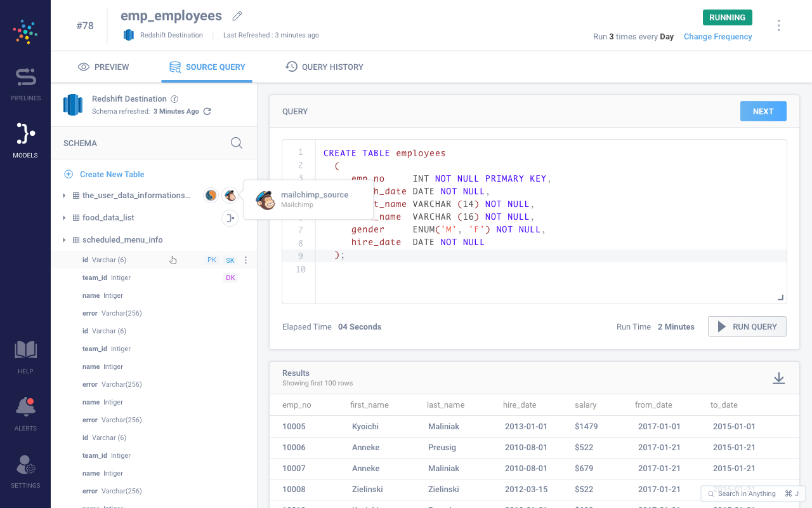Click the CREATE TABLE employees code line

[384, 153]
